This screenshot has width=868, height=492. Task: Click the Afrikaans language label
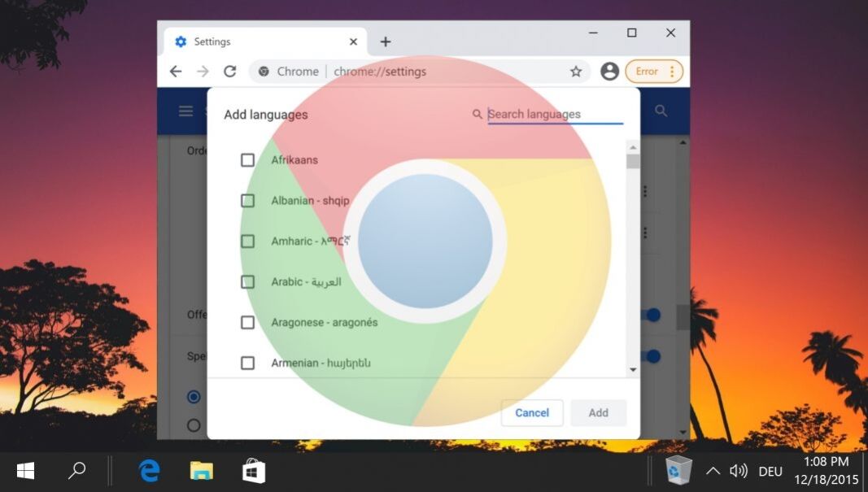tap(294, 160)
